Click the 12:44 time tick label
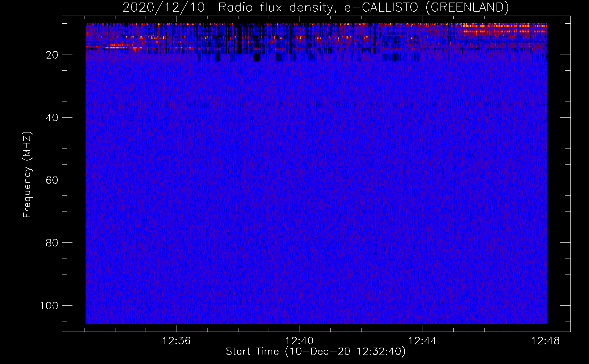 click(x=423, y=341)
